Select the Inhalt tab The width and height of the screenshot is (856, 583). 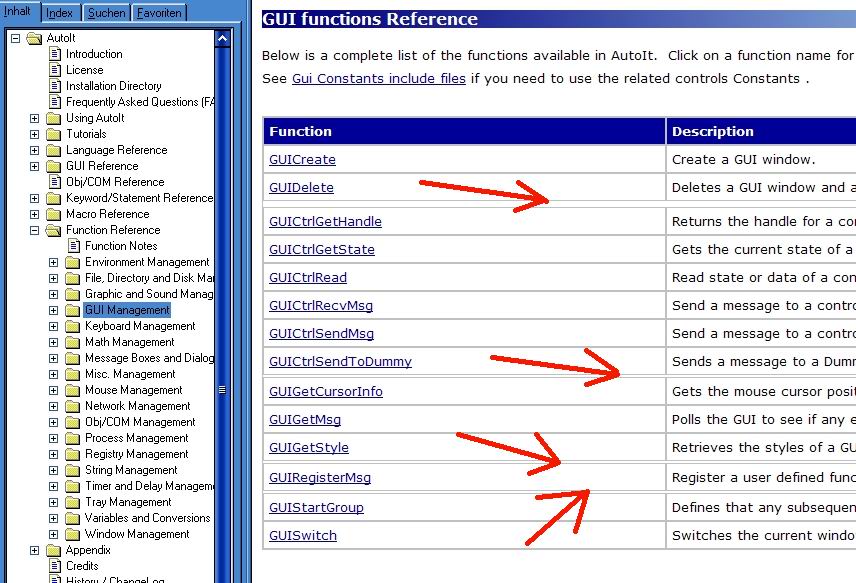click(17, 11)
